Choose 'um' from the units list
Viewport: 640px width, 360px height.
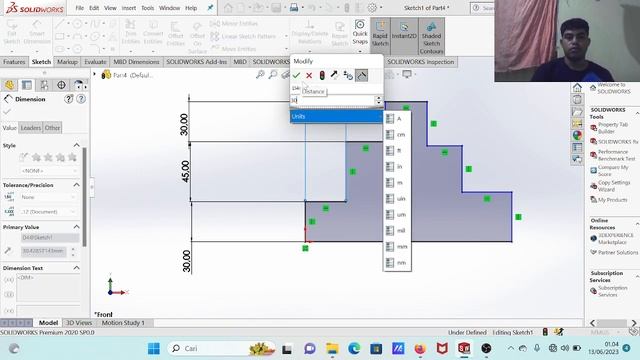397,215
